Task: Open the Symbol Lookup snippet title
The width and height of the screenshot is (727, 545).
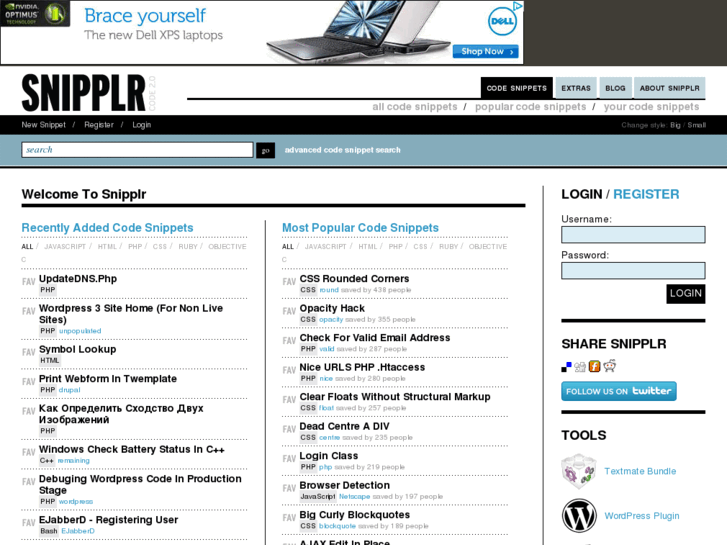Action: point(77,349)
